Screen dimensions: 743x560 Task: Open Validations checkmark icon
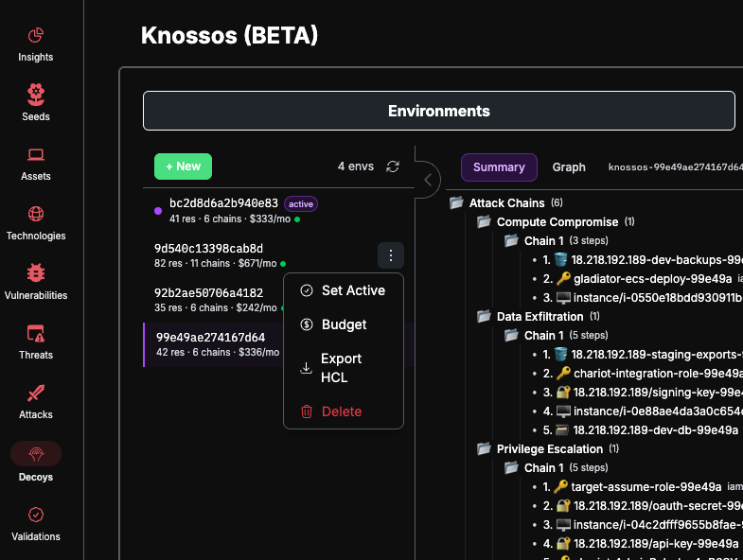tap(36, 515)
